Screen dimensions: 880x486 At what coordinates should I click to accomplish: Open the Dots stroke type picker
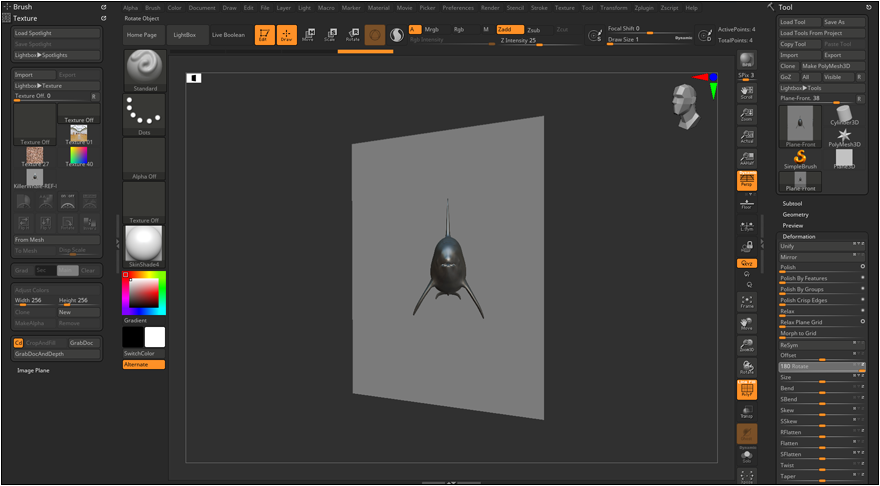click(x=145, y=115)
